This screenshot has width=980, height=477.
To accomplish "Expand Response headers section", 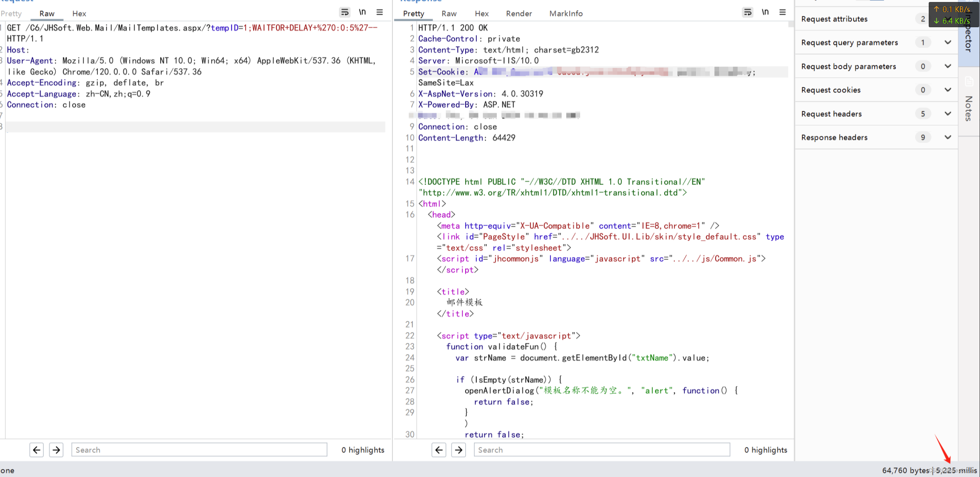I will 948,137.
